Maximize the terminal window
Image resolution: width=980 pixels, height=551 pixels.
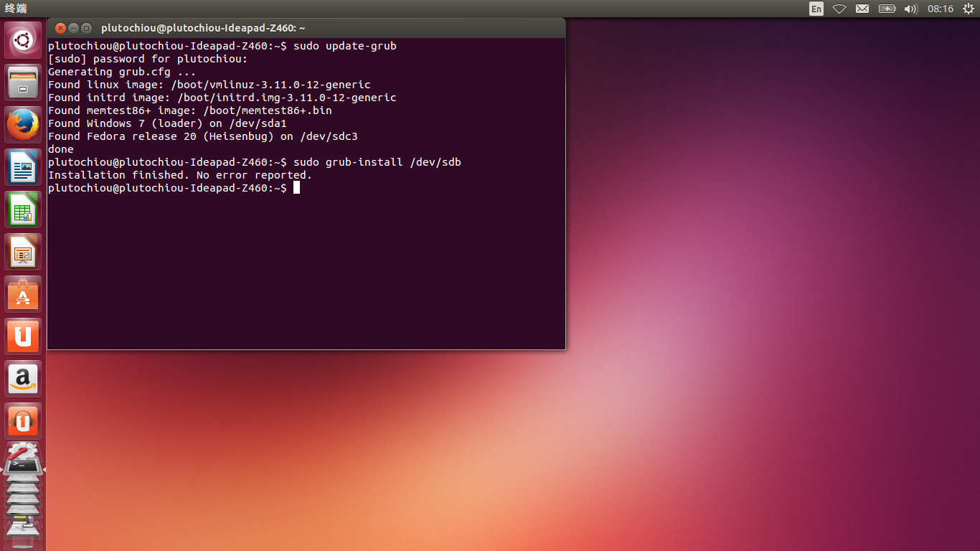coord(86,28)
